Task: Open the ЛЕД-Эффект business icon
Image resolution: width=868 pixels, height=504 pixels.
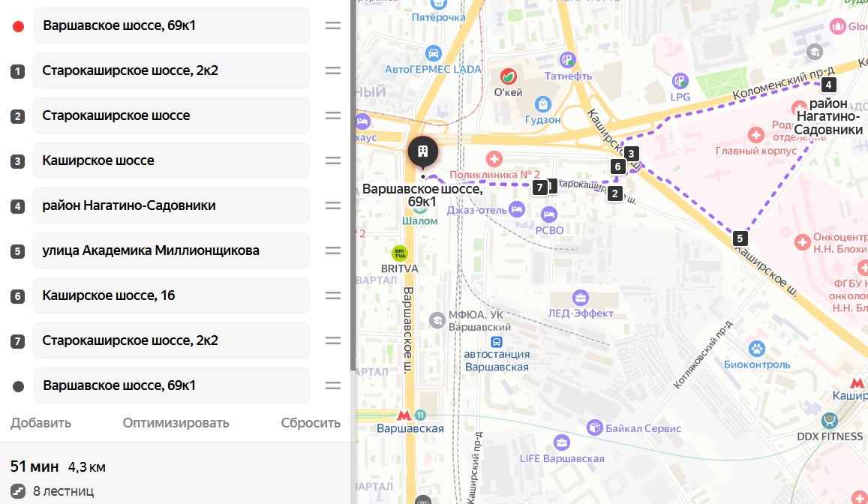Action: 580,298
